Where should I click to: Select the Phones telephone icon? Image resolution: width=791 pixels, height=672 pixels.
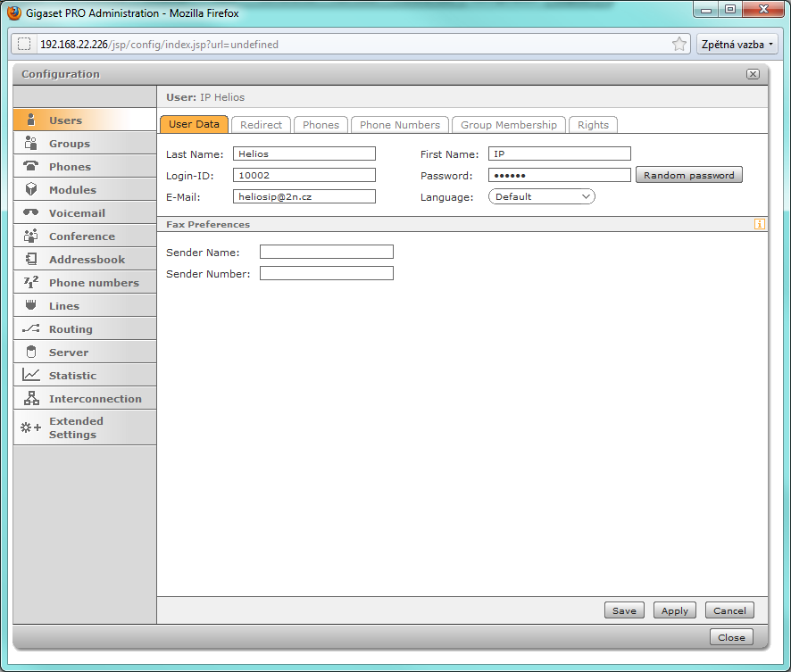coord(31,166)
